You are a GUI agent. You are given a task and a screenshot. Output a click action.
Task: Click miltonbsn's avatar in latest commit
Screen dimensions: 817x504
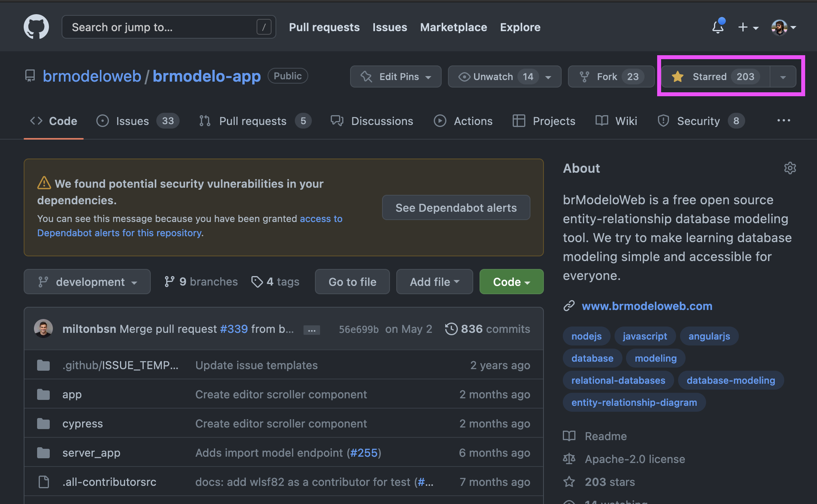43,329
